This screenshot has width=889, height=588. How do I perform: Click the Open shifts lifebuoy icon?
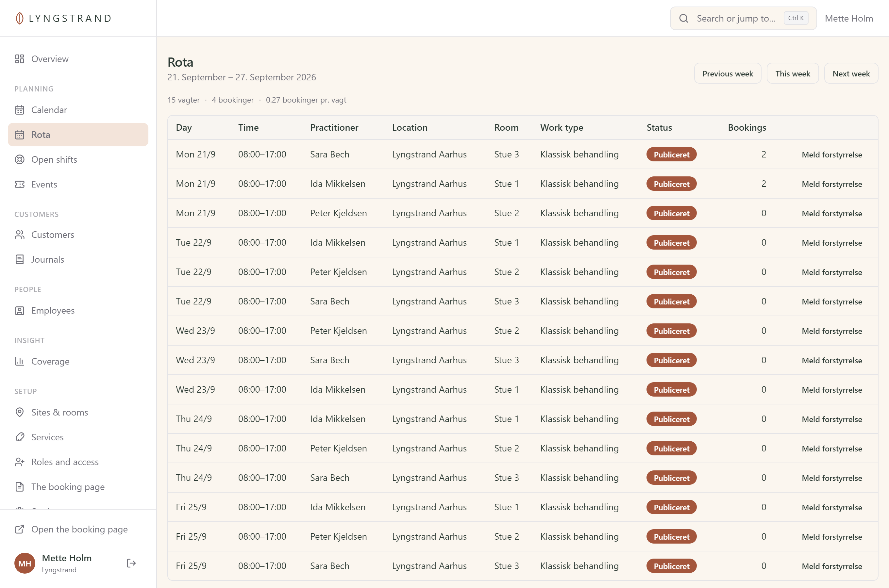click(20, 159)
